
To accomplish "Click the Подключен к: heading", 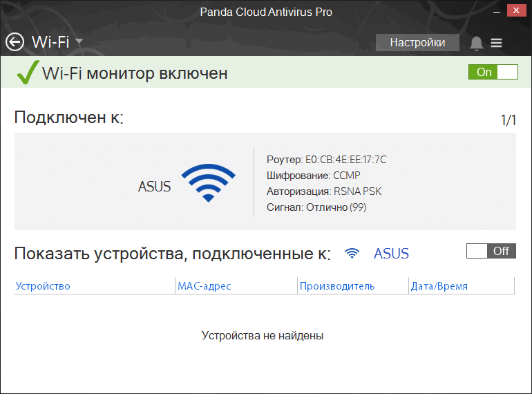I will pos(69,118).
